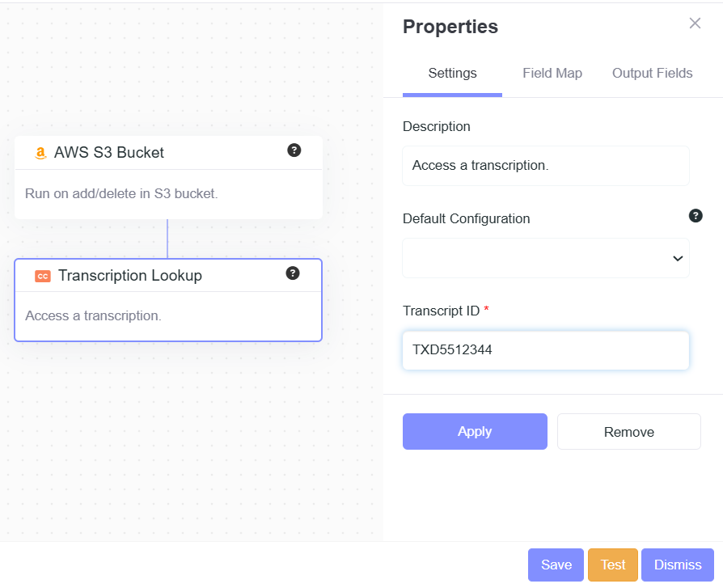
Task: Click the orange CC icon on Transcription Lookup
Action: 43,276
